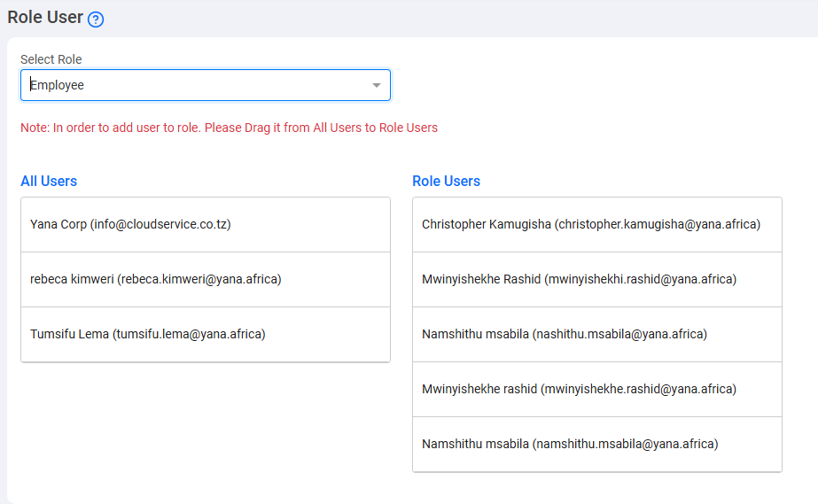
Task: Open the Employee role combo box
Action: [195, 86]
